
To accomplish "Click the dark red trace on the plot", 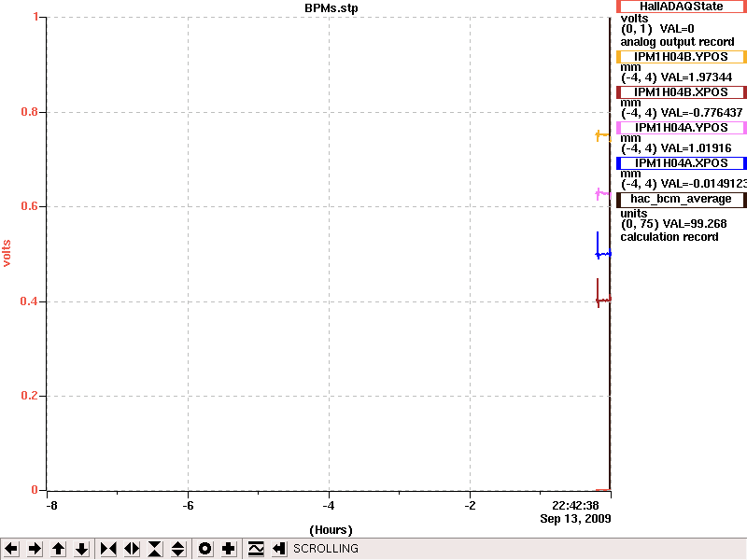I will 603,300.
